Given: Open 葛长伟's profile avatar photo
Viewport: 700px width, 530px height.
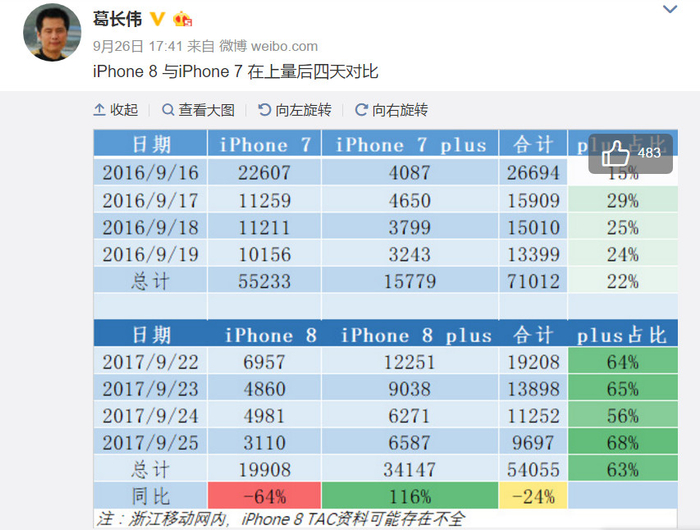Looking at the screenshot, I should tap(52, 32).
